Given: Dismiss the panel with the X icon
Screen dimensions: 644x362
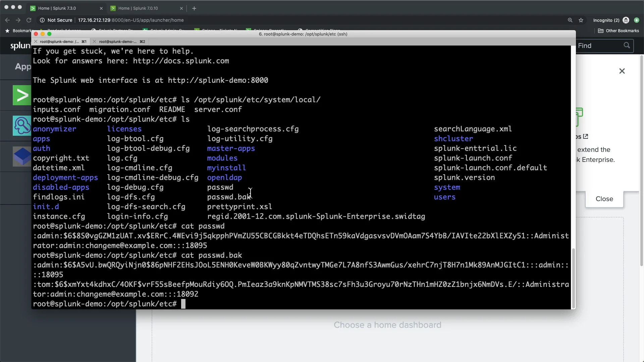Looking at the screenshot, I should 622,71.
